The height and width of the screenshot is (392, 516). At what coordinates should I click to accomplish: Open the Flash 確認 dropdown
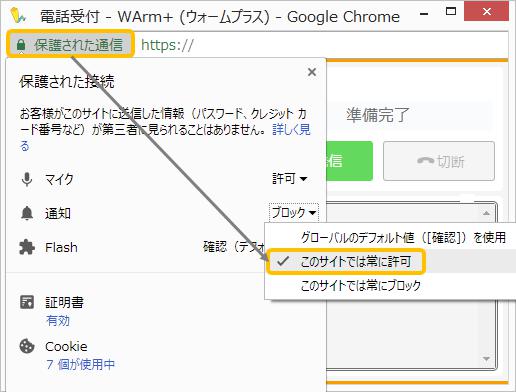(233, 247)
